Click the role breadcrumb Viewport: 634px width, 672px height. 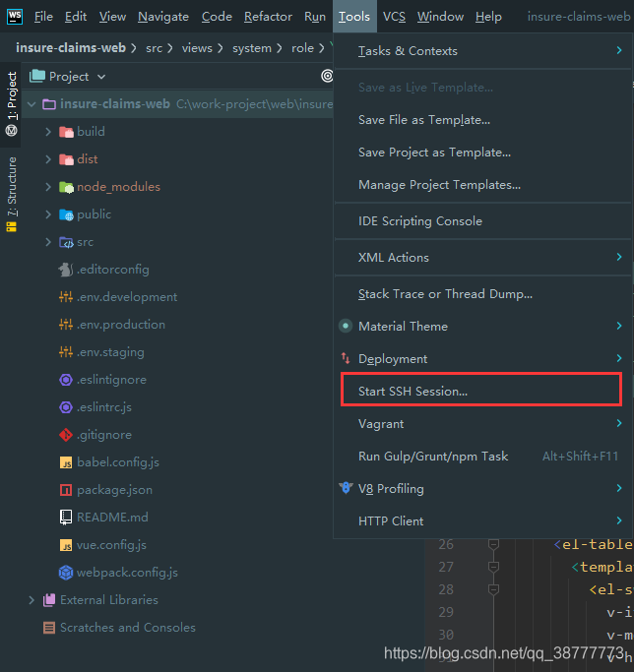coord(302,48)
